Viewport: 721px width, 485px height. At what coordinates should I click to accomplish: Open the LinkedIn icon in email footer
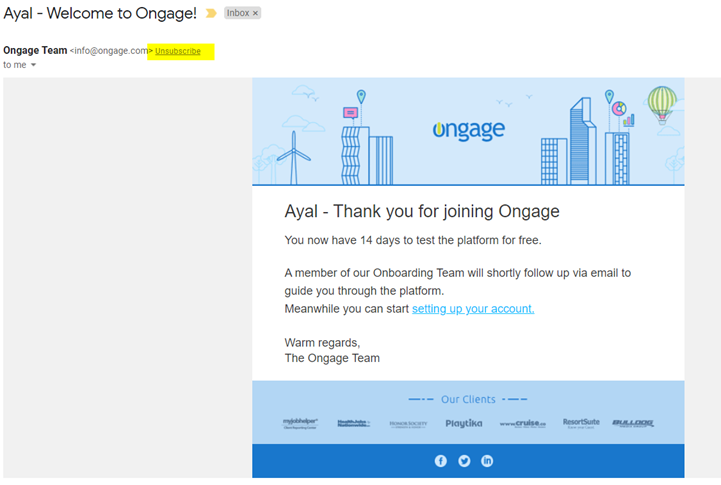[487, 461]
